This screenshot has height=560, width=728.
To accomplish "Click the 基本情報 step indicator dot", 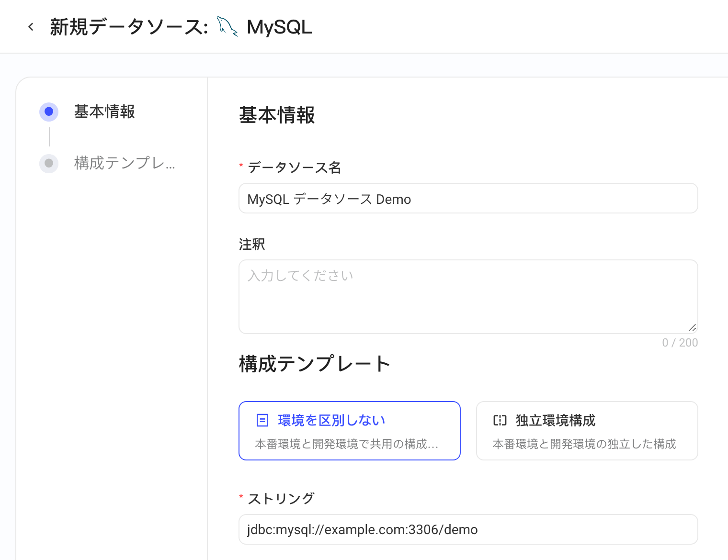I will coord(49,112).
